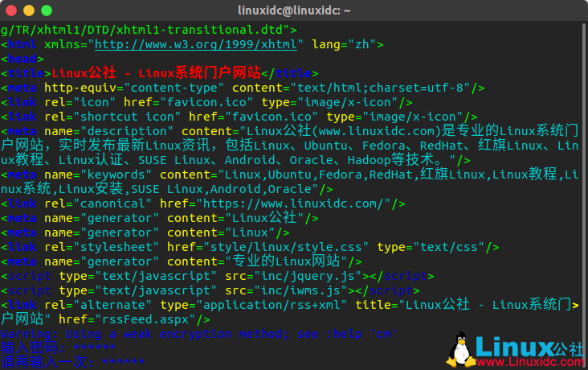588x370 pixels.
Task: Click the xhtml1-transitional.dtd text
Action: click(199, 30)
